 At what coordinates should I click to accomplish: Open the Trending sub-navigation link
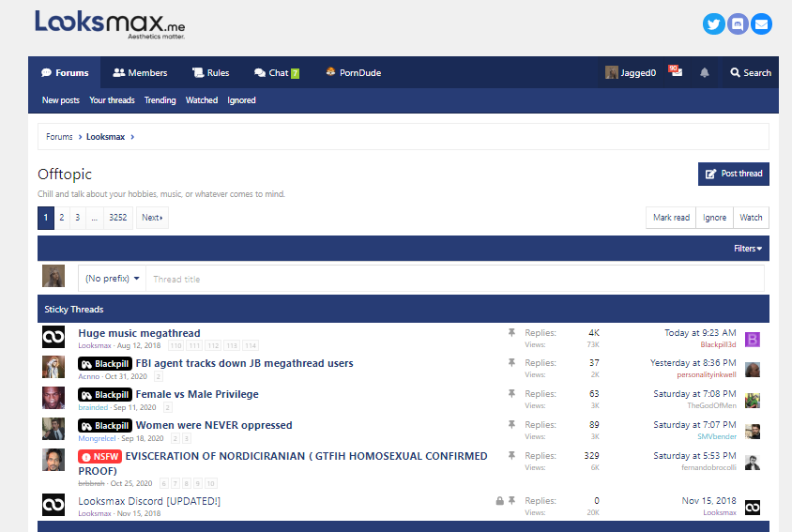coord(160,100)
